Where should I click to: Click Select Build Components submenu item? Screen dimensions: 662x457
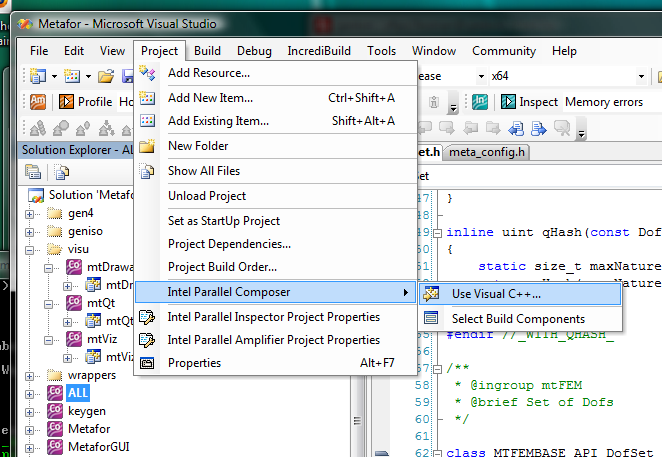coord(520,319)
